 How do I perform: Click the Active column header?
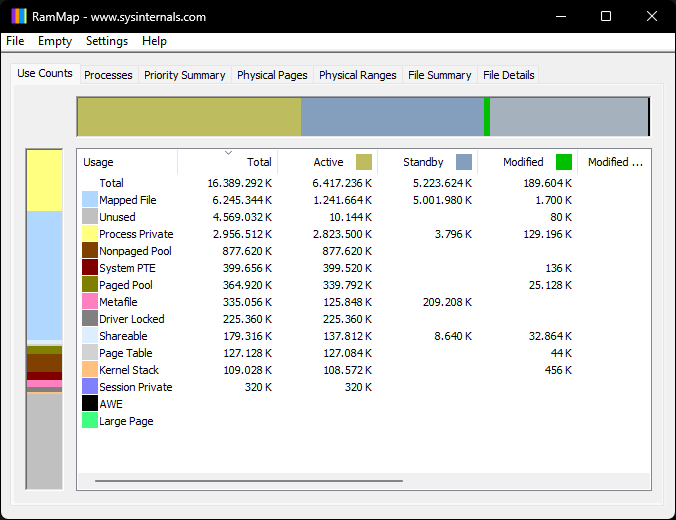pyautogui.click(x=327, y=162)
